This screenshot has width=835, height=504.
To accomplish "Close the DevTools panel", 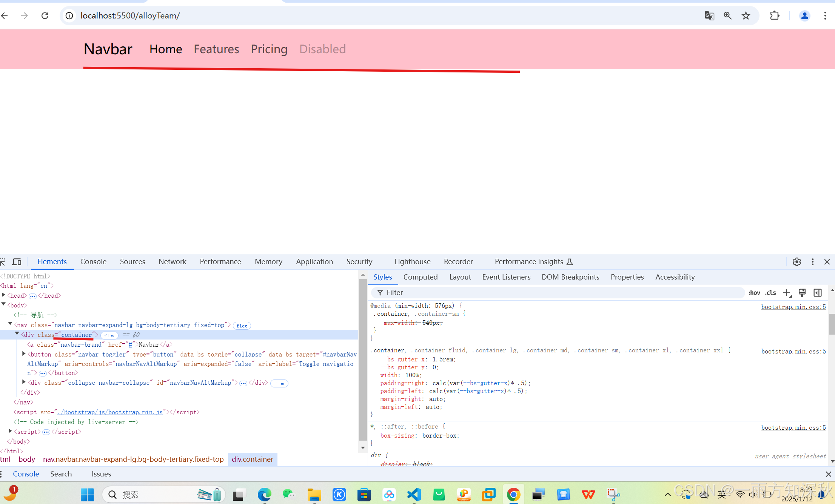I will 827,262.
